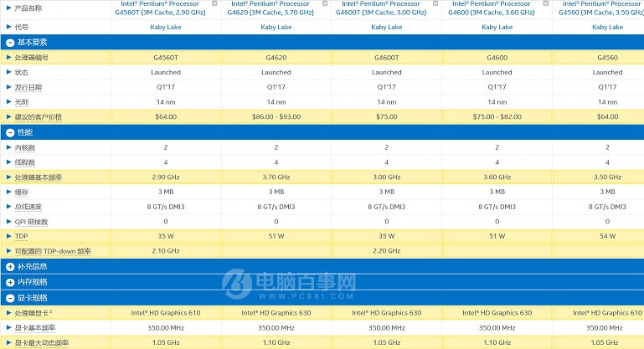The height and width of the screenshot is (349, 644).
Task: Click the arrow beside 缓存
Action: (8, 192)
